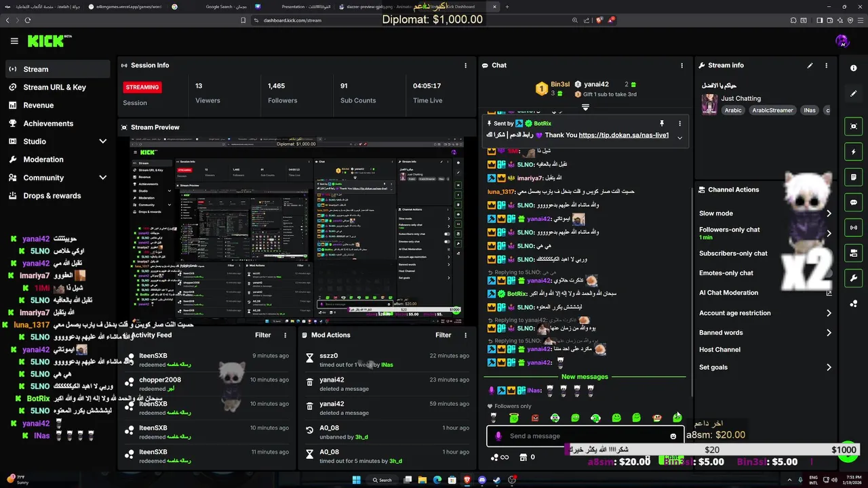The image size is (868, 488).
Task: Click the Arabic stream tag
Action: pos(733,110)
